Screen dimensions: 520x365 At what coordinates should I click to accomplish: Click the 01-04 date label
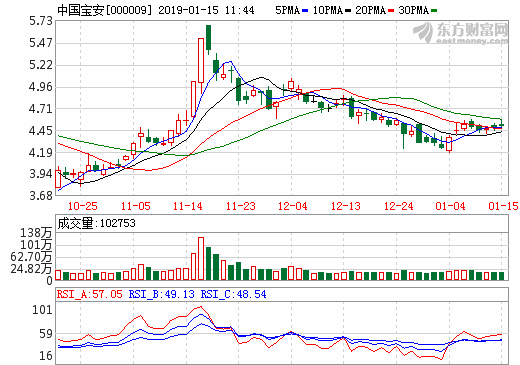tap(450, 206)
